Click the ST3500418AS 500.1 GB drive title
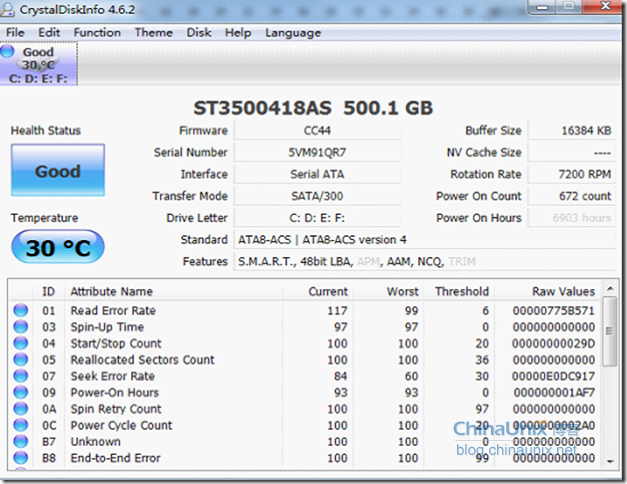 pos(313,108)
